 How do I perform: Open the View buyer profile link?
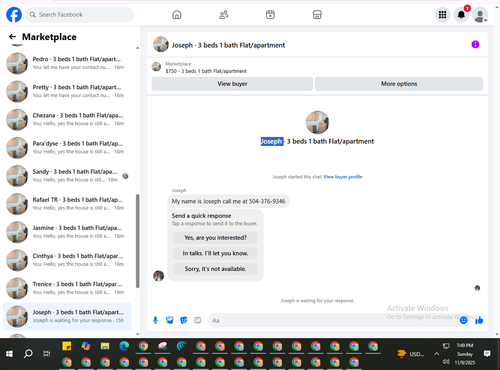(343, 177)
